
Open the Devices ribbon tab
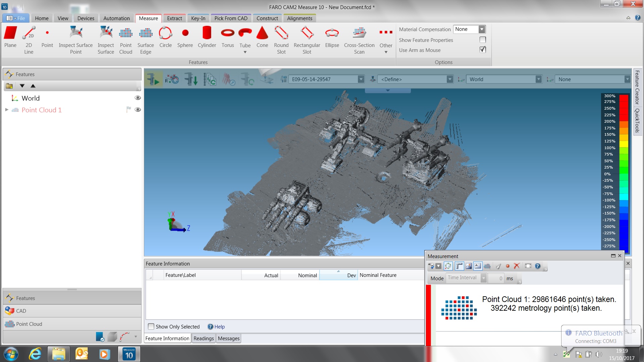[86, 18]
